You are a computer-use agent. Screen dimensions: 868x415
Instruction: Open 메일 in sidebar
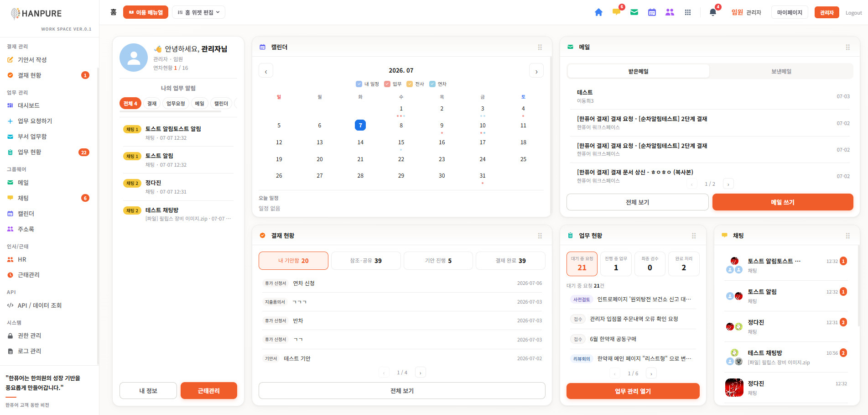click(48, 183)
